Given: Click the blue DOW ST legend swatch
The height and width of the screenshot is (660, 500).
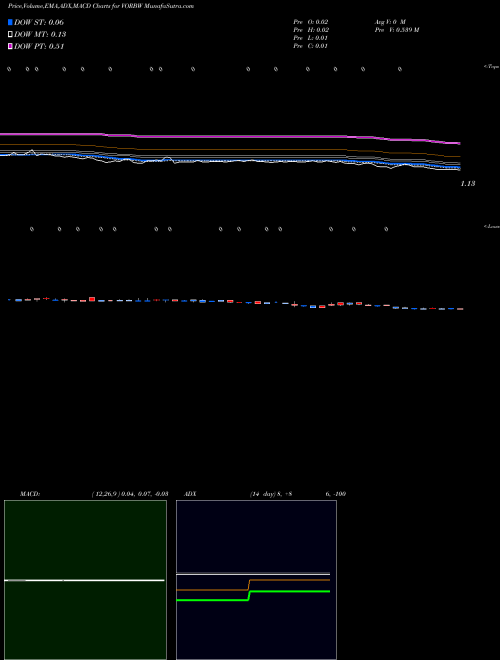Looking at the screenshot, I should click(10, 22).
